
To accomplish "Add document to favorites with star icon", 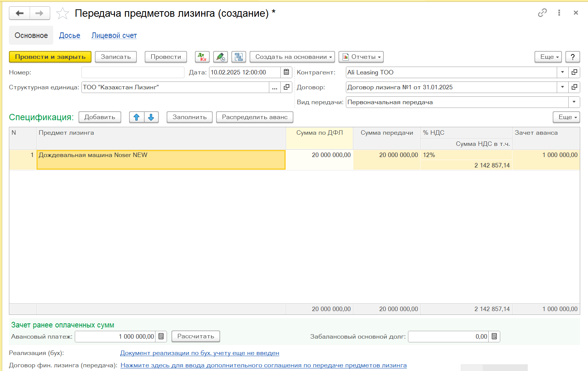I will (x=62, y=14).
